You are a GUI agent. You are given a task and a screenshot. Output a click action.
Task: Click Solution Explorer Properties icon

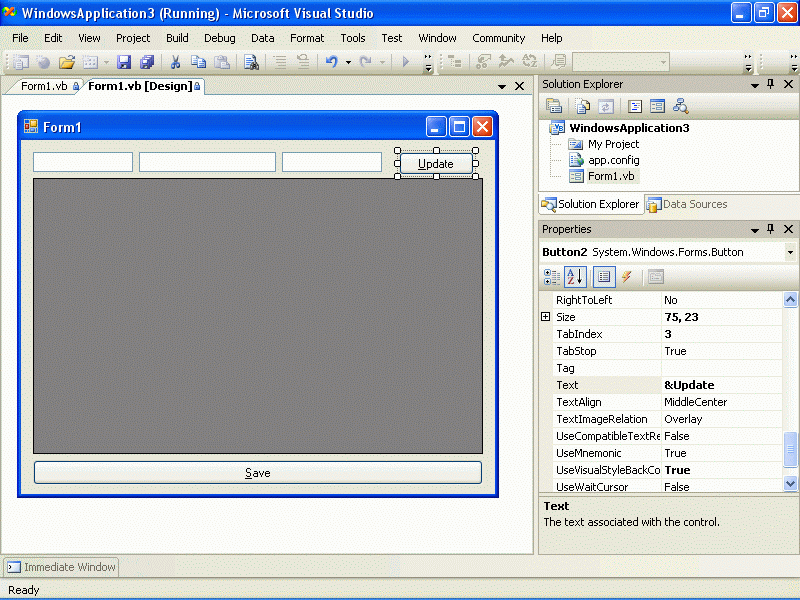pyautogui.click(x=554, y=106)
